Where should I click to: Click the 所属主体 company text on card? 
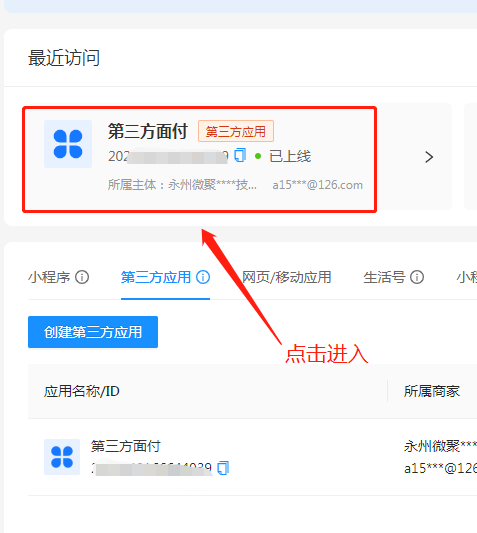pos(182,185)
